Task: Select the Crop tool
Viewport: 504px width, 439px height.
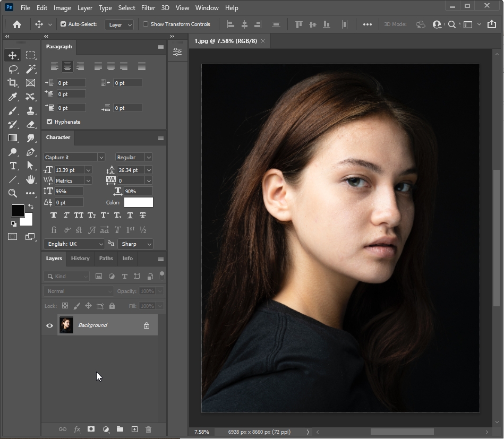Action: pyautogui.click(x=13, y=83)
